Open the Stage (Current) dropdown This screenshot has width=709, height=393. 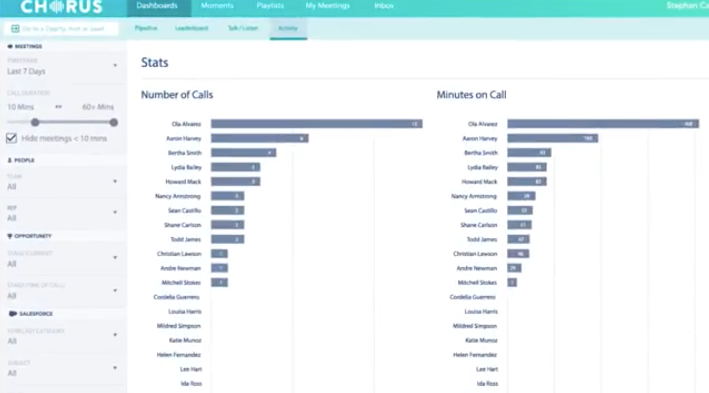tap(62, 259)
